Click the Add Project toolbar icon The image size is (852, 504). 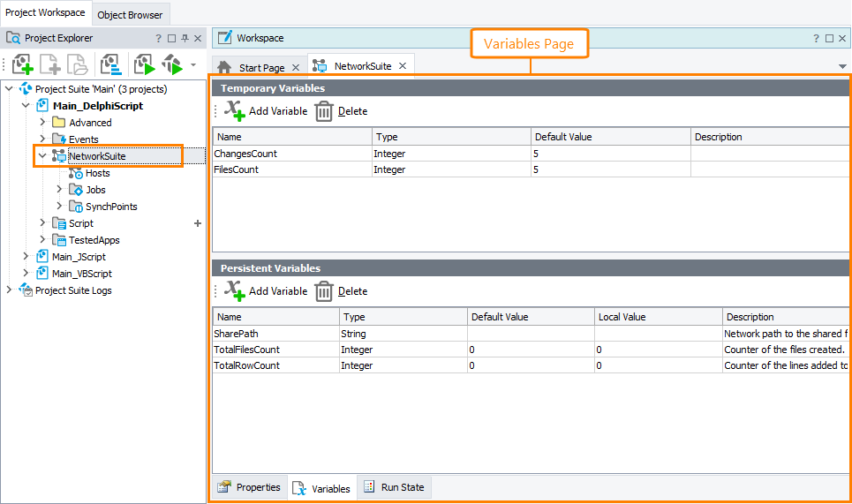(22, 64)
